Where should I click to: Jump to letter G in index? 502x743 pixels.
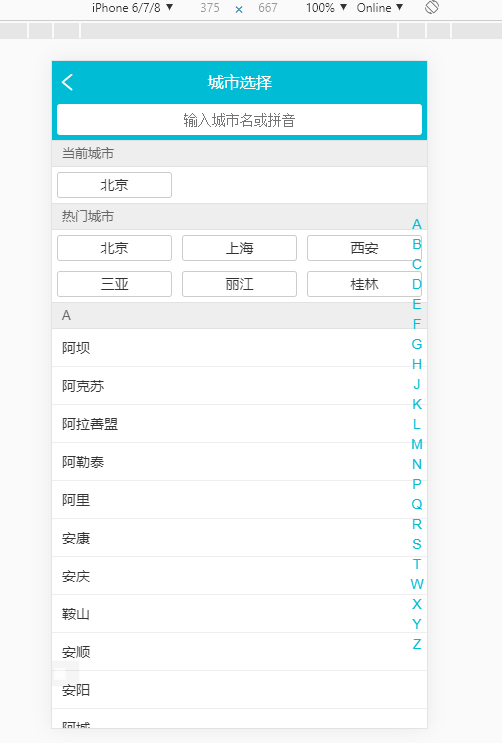417,344
